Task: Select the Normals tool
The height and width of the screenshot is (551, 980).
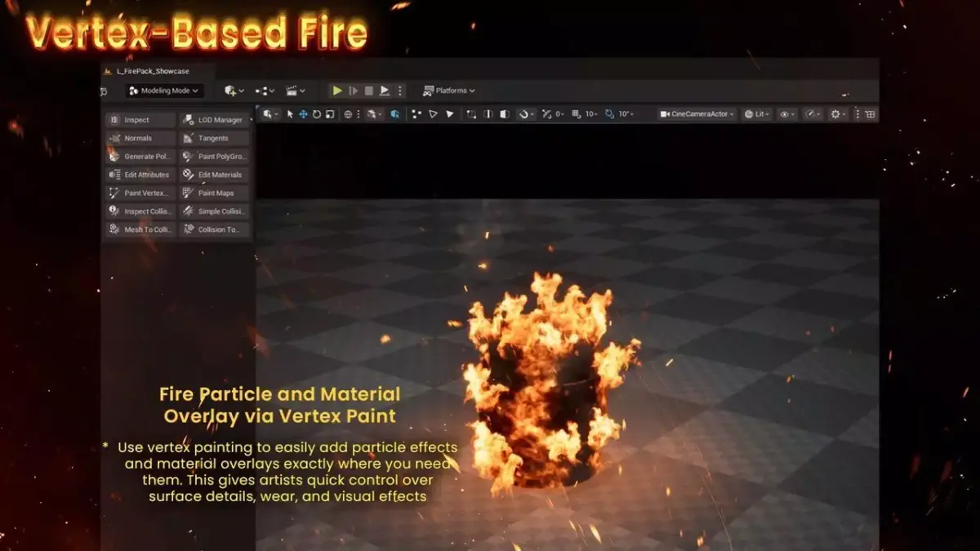Action: 140,138
